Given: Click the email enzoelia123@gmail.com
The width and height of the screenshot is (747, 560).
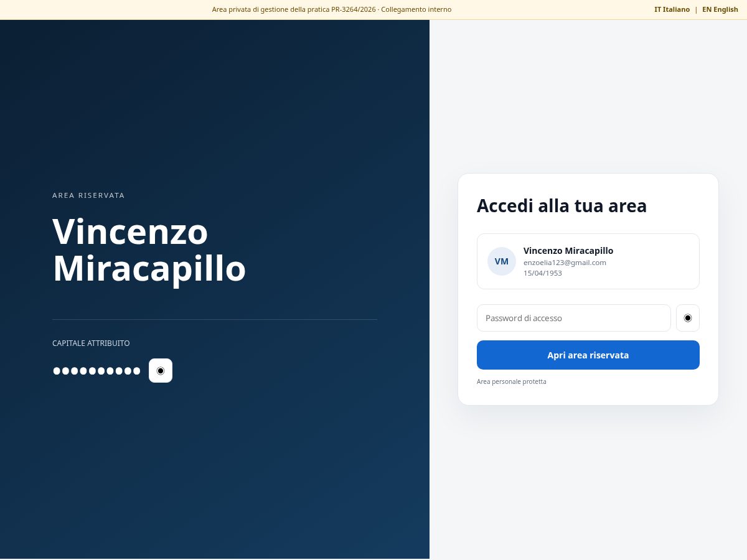Looking at the screenshot, I should [x=565, y=263].
